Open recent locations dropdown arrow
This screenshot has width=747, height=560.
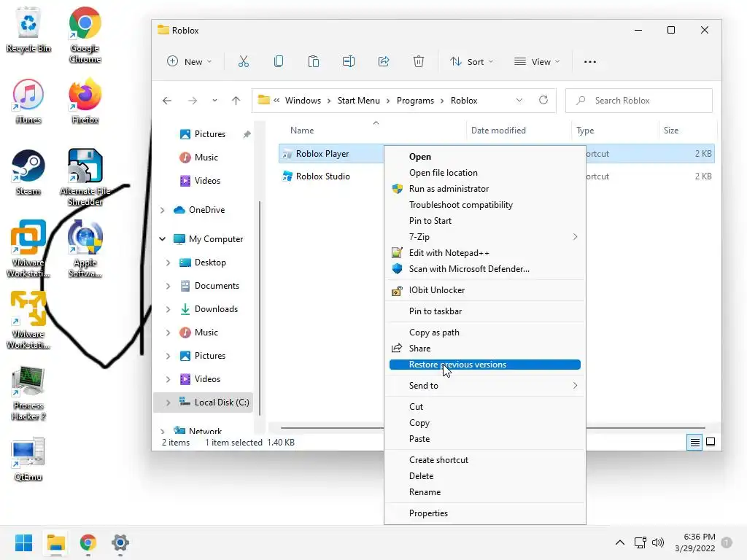(215, 101)
